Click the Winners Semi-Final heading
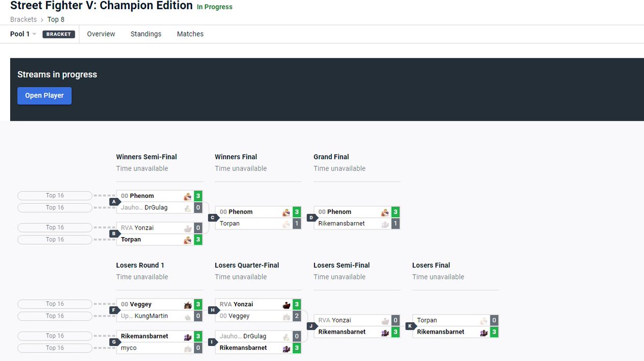The image size is (644, 361). tap(147, 157)
